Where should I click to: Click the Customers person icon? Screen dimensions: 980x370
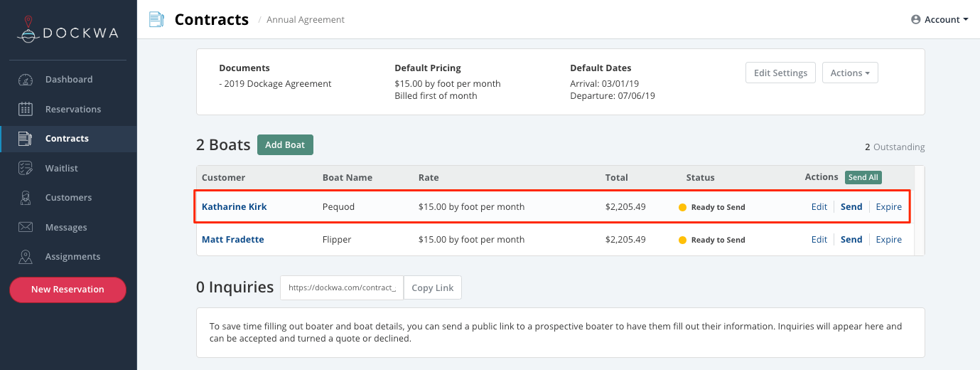point(26,198)
